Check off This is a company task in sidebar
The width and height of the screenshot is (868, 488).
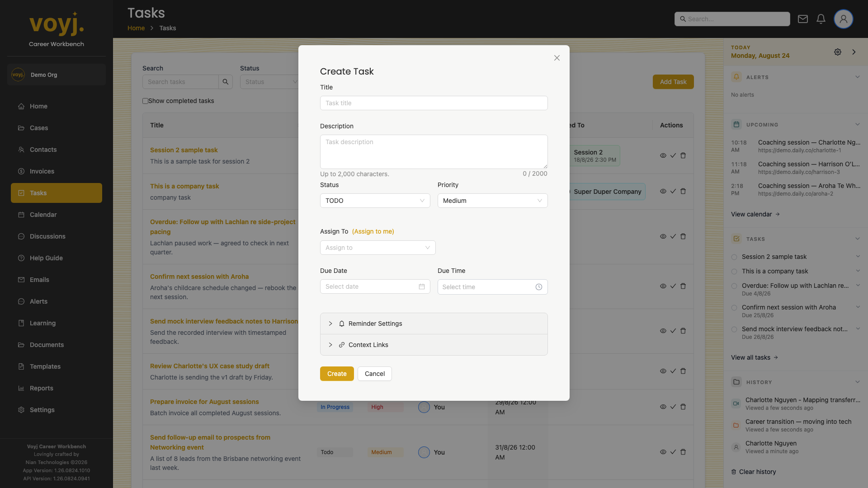point(734,272)
